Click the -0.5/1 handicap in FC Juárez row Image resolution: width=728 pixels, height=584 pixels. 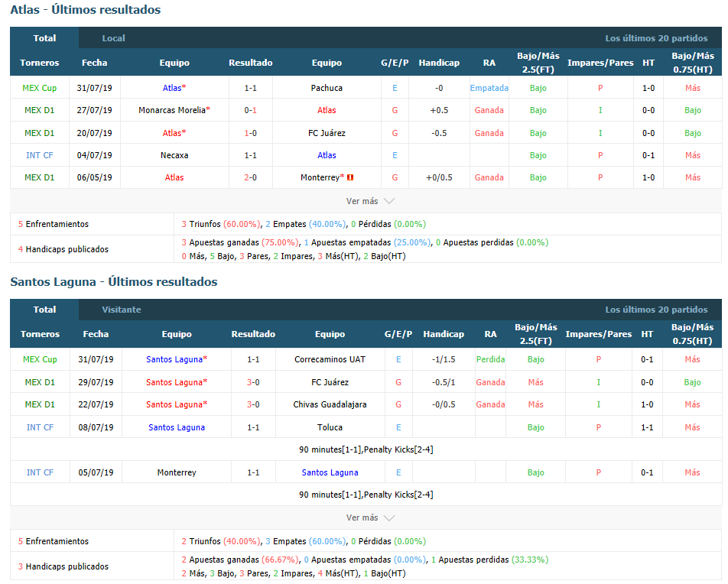[444, 382]
